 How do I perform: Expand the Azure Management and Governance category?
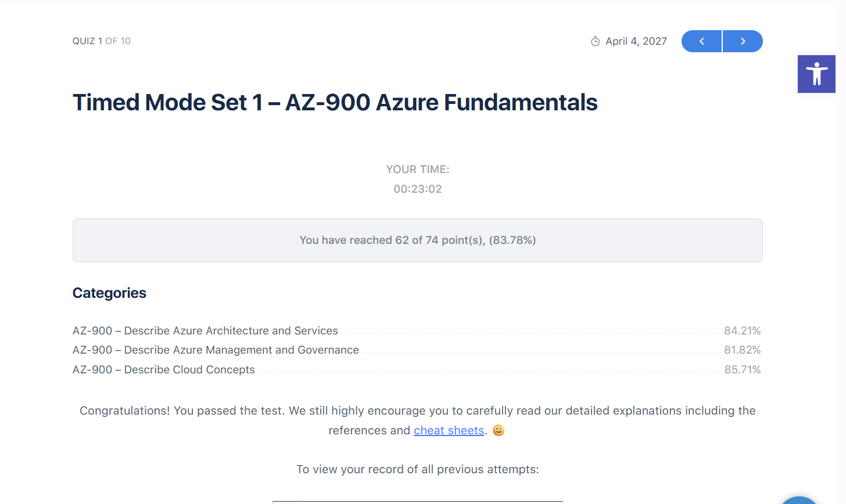pyautogui.click(x=216, y=350)
